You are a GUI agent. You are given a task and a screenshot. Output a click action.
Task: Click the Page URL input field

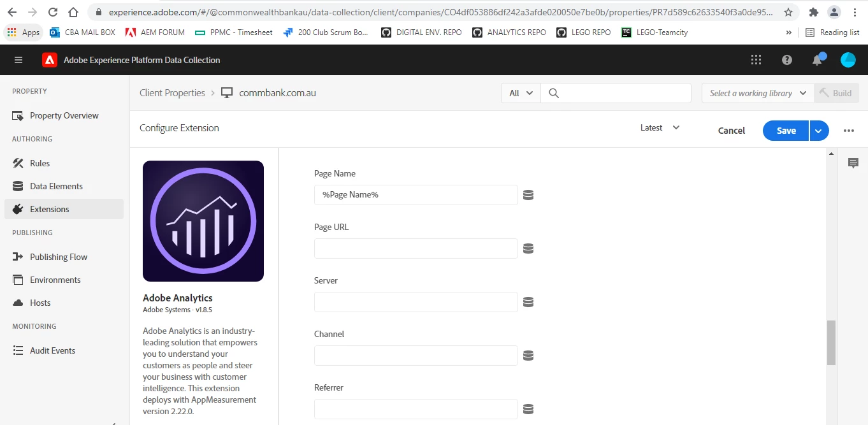[416, 249]
